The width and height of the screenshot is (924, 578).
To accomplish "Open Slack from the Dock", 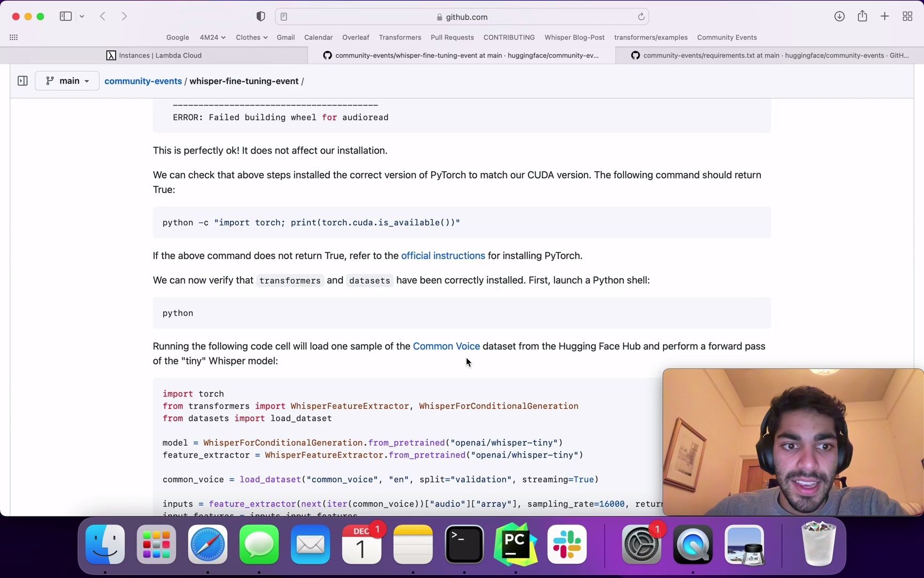I will (567, 545).
